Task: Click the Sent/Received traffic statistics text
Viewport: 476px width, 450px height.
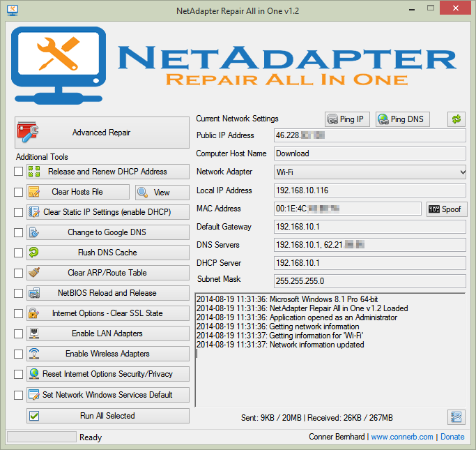Action: pos(317,418)
